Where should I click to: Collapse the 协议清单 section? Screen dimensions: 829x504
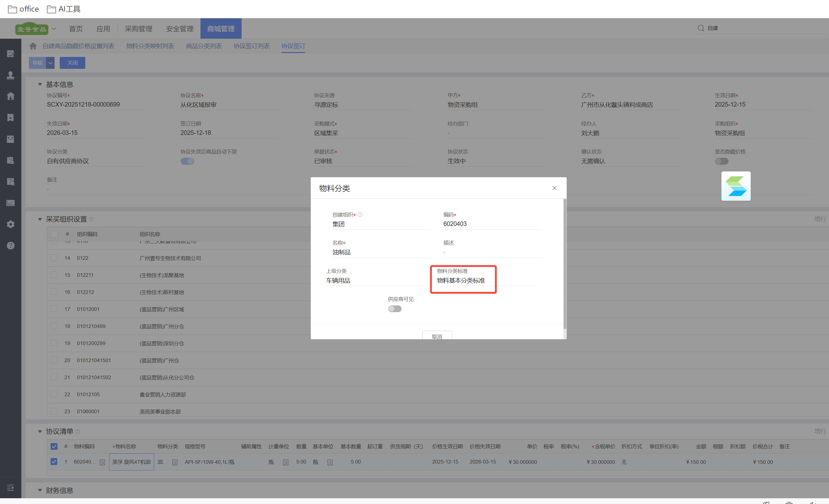(x=40, y=432)
